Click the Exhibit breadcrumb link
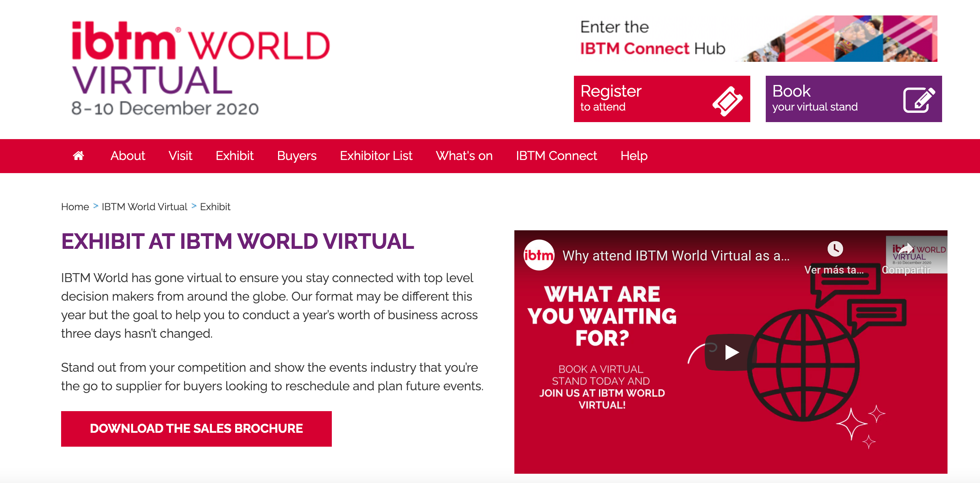This screenshot has width=980, height=483. pyautogui.click(x=215, y=207)
